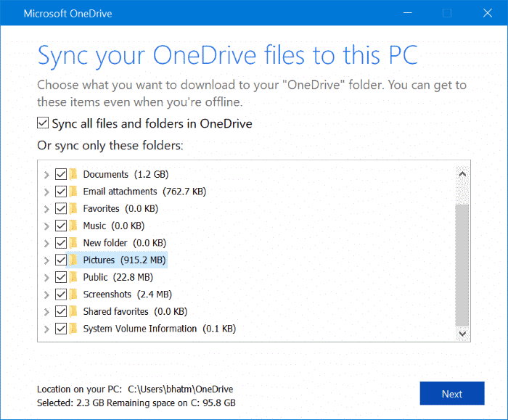Uncheck the Documents folder checkbox
The image size is (508, 420).
point(61,174)
